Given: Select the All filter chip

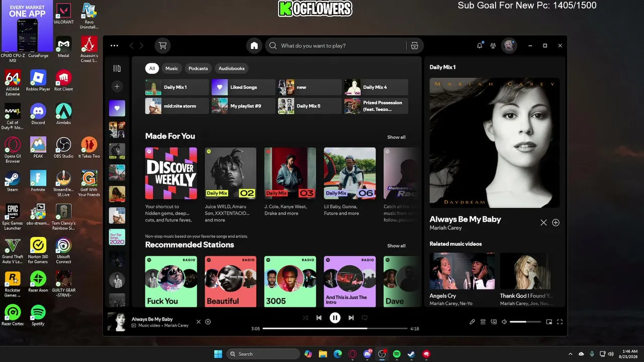Looking at the screenshot, I should pyautogui.click(x=152, y=68).
